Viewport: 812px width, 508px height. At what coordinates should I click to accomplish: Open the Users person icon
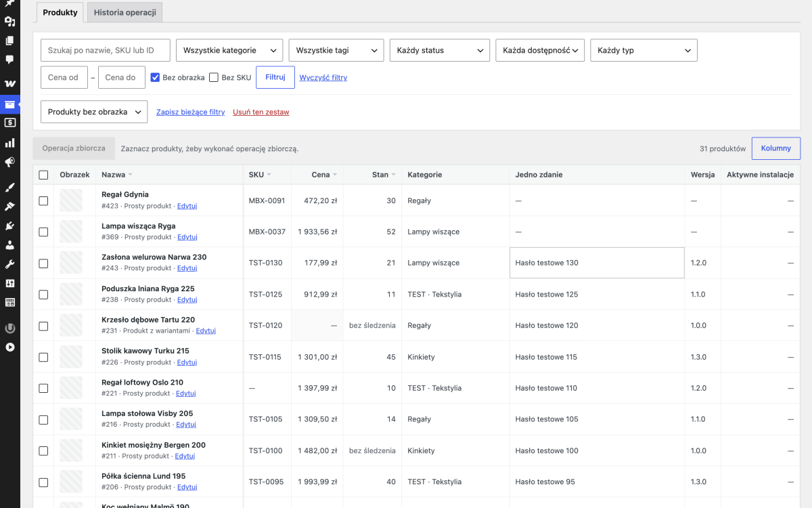pyautogui.click(x=10, y=245)
